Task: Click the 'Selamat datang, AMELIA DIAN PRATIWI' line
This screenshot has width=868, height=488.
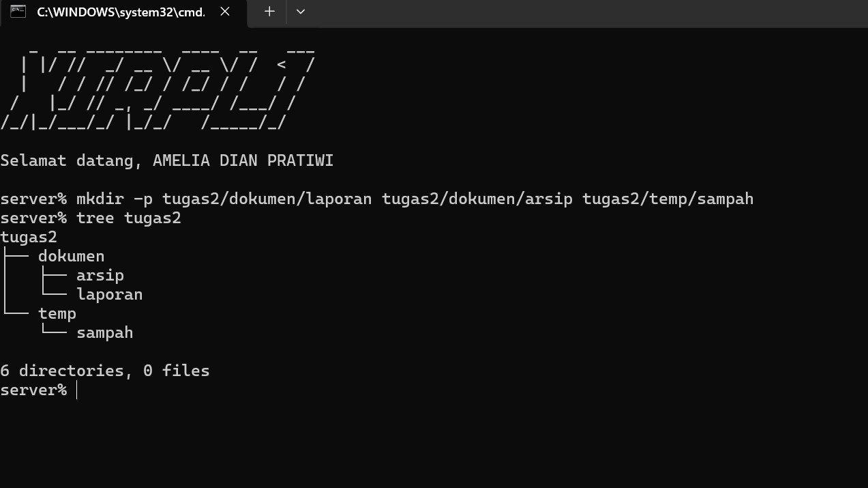Action: point(166,161)
